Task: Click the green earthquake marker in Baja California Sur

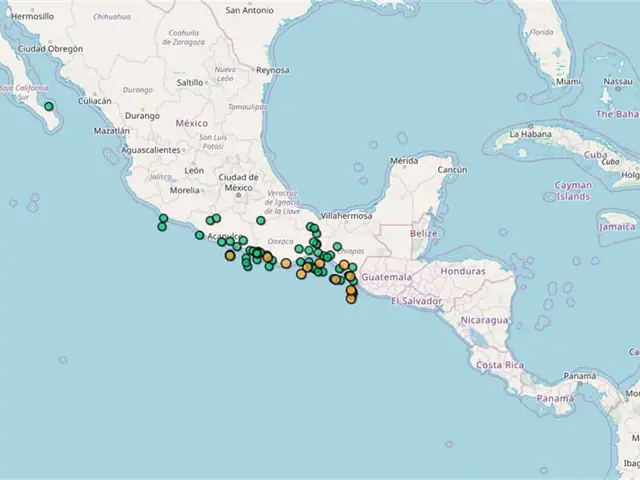Action: [x=48, y=106]
